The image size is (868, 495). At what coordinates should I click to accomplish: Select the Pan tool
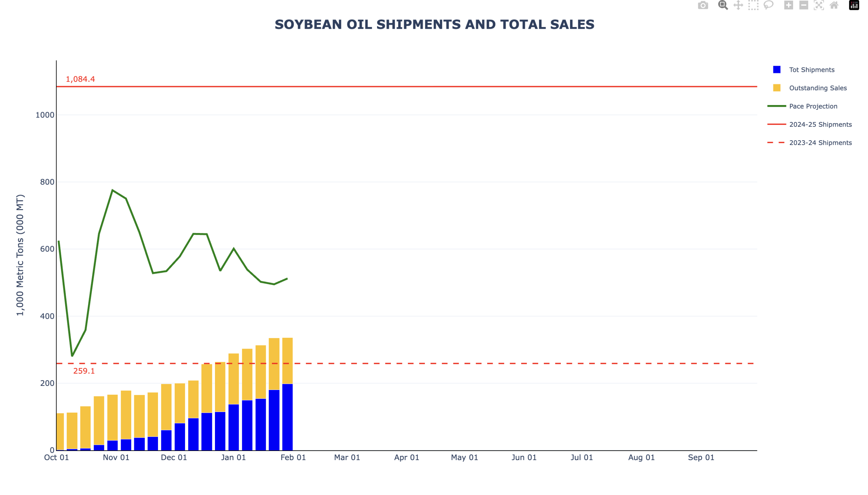(738, 5)
